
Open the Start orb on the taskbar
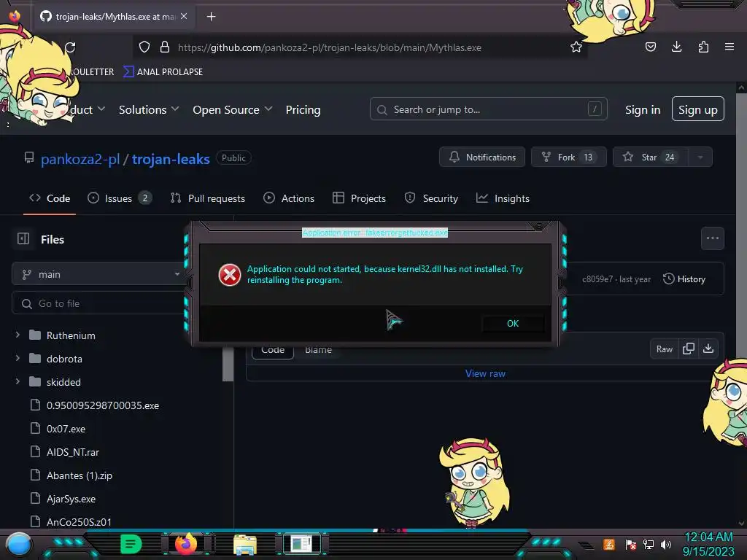pos(18,545)
